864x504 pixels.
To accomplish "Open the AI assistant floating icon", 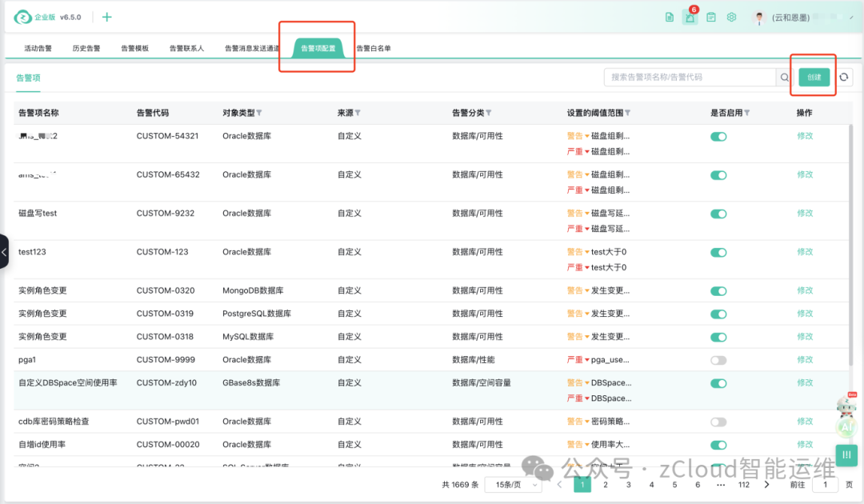I will click(846, 428).
